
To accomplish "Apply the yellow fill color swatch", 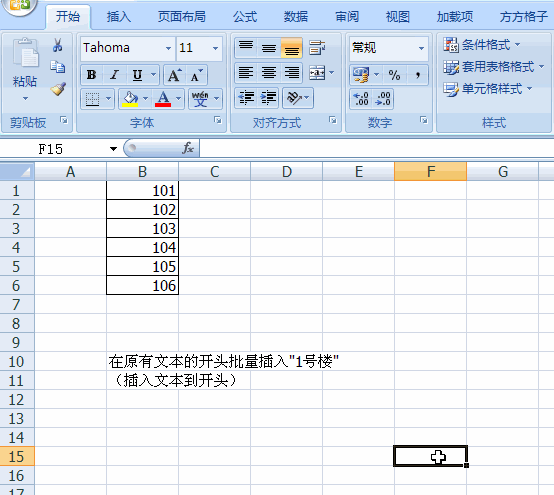I will pyautogui.click(x=130, y=99).
